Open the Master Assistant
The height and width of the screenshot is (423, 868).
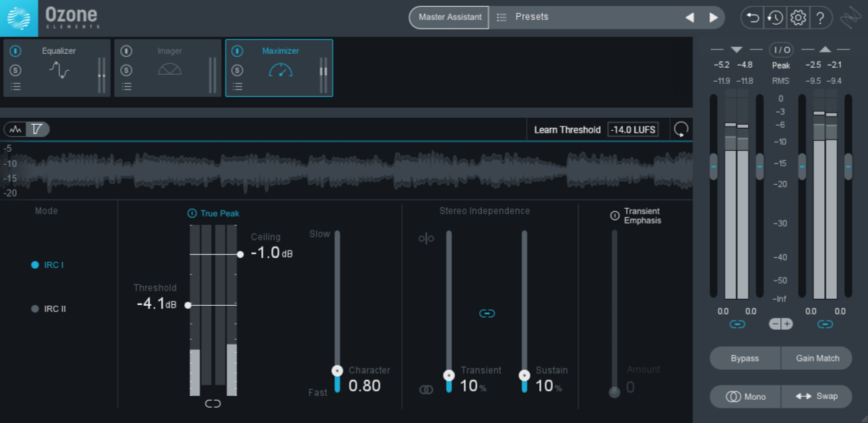coord(449,17)
